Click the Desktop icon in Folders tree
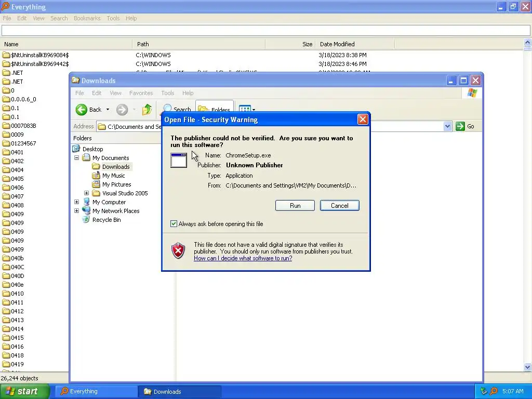This screenshot has height=399, width=532. [x=77, y=149]
